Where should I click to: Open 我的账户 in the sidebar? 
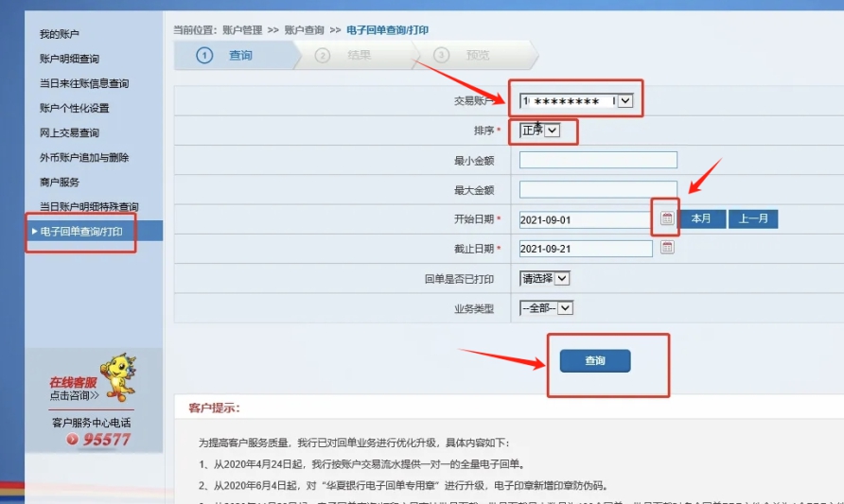click(60, 34)
